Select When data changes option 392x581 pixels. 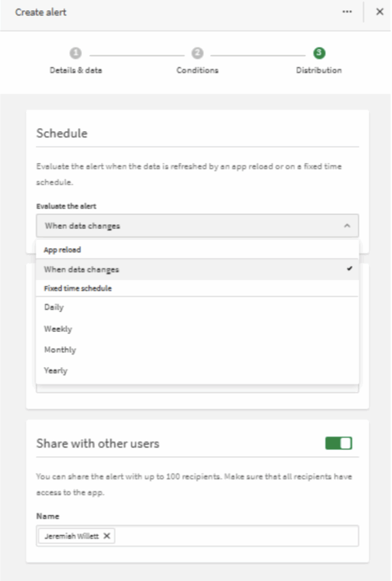click(82, 270)
